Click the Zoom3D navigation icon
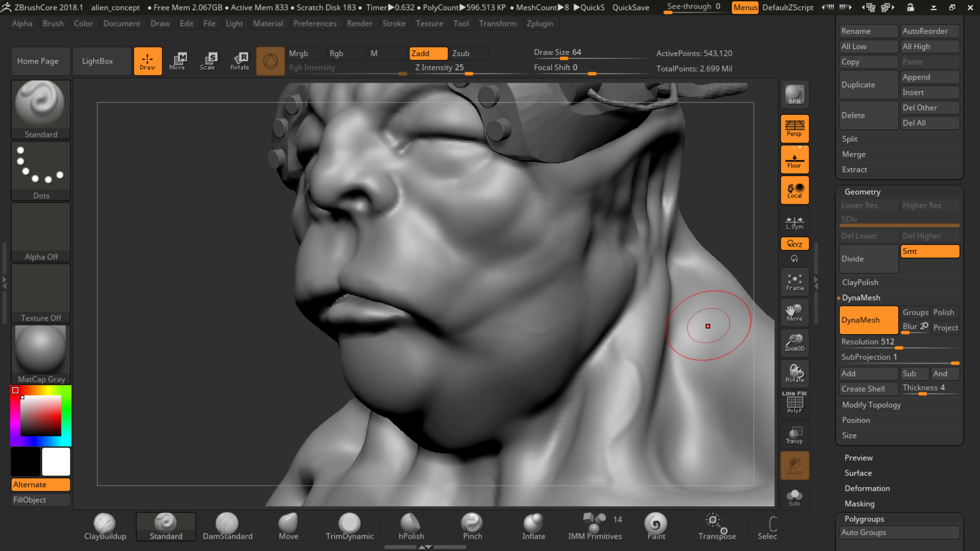Viewport: 980px width, 551px height. pyautogui.click(x=795, y=343)
